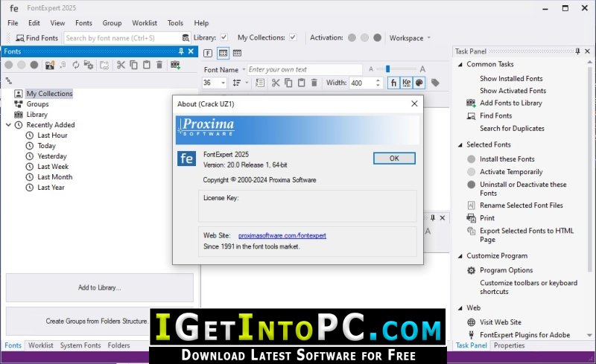
Task: Open the font size 36 dropdown
Action: pyautogui.click(x=215, y=83)
